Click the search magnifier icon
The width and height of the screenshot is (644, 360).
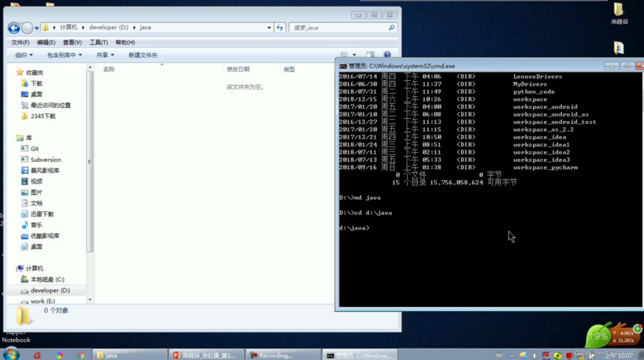(x=391, y=28)
